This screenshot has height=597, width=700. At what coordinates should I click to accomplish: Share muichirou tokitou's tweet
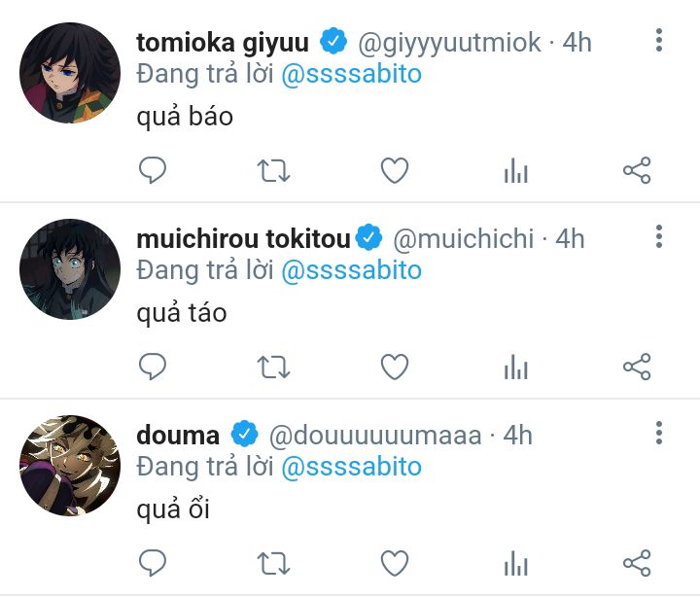(x=636, y=367)
